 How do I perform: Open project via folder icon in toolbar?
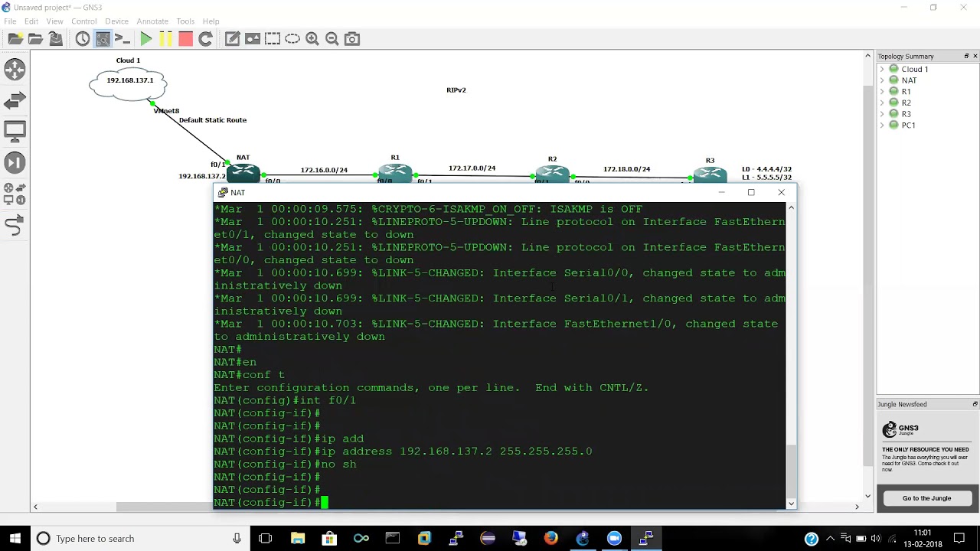coord(35,38)
